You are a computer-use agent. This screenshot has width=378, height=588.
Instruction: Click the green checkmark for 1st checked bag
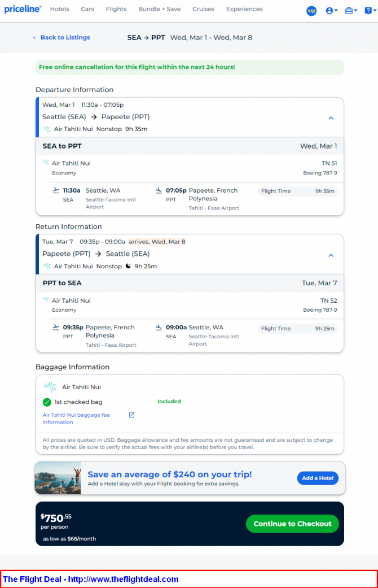coord(47,402)
